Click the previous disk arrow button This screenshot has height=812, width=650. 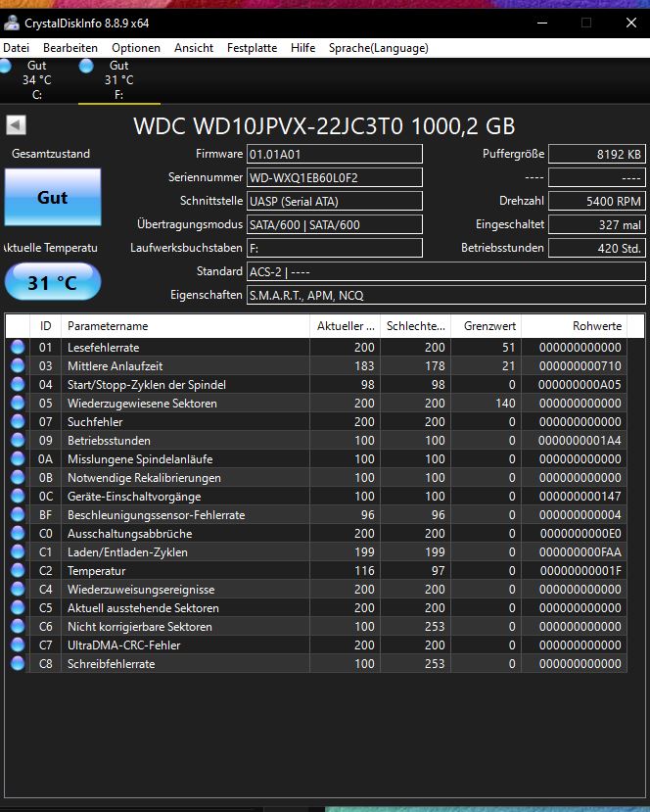click(16, 124)
